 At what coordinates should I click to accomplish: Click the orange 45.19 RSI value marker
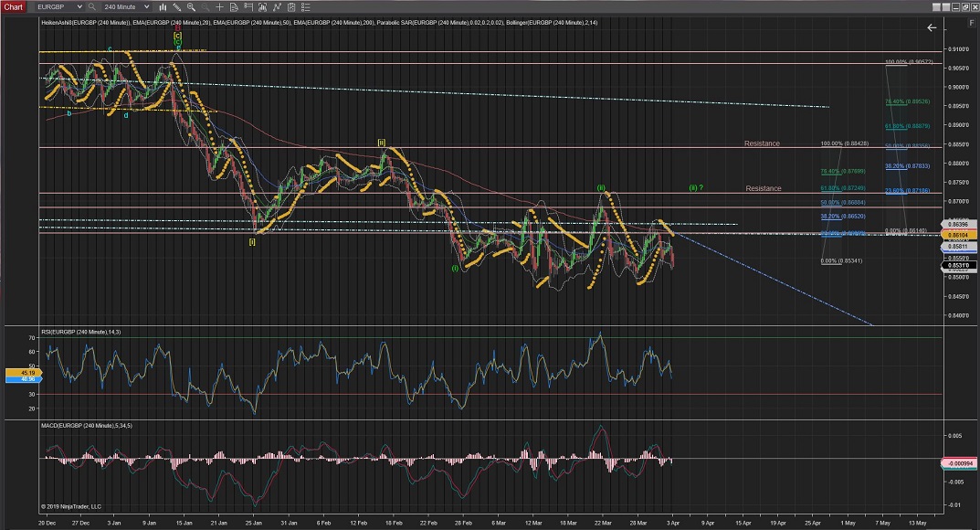[25, 373]
